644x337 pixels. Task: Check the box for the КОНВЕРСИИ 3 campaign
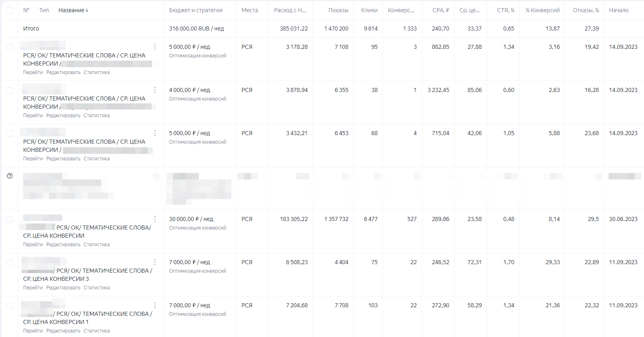[x=10, y=263]
